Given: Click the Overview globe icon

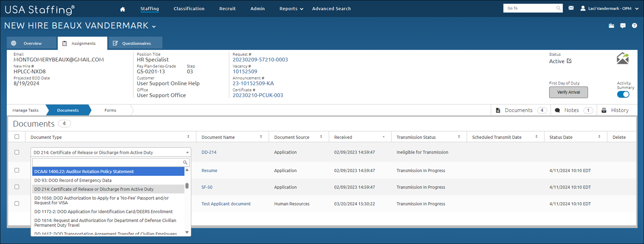Looking at the screenshot, I should [x=14, y=43].
